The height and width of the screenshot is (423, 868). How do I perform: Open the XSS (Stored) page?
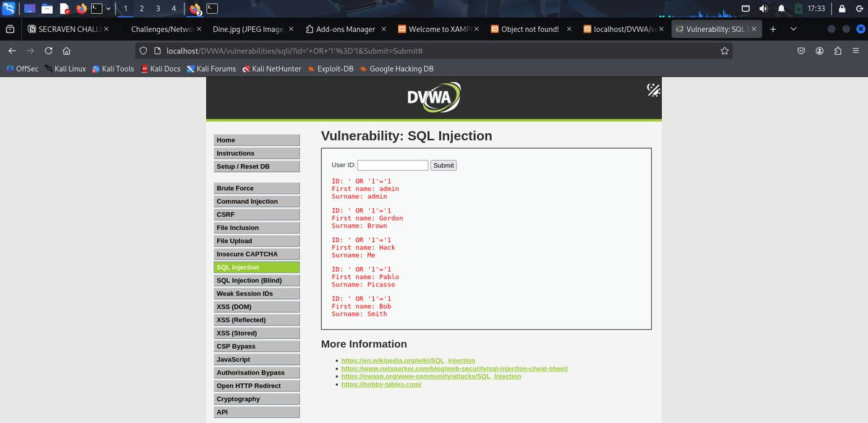coord(257,333)
